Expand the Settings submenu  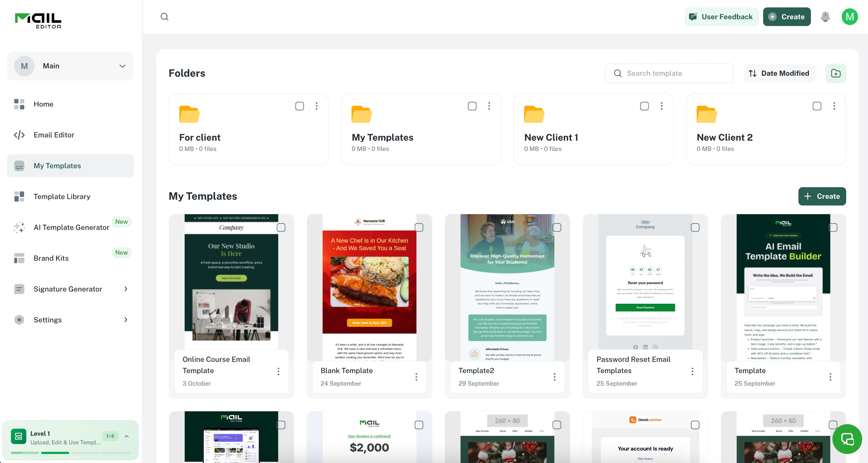click(x=126, y=319)
